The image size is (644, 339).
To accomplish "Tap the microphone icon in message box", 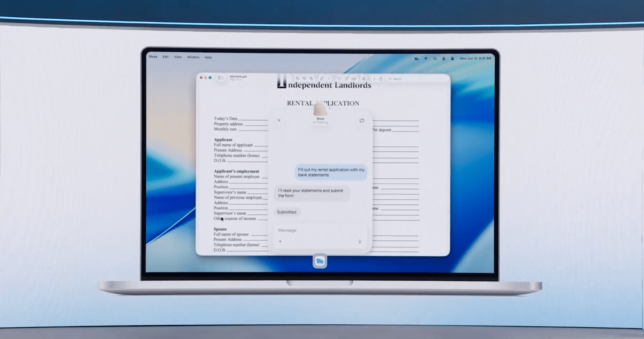I will point(360,242).
